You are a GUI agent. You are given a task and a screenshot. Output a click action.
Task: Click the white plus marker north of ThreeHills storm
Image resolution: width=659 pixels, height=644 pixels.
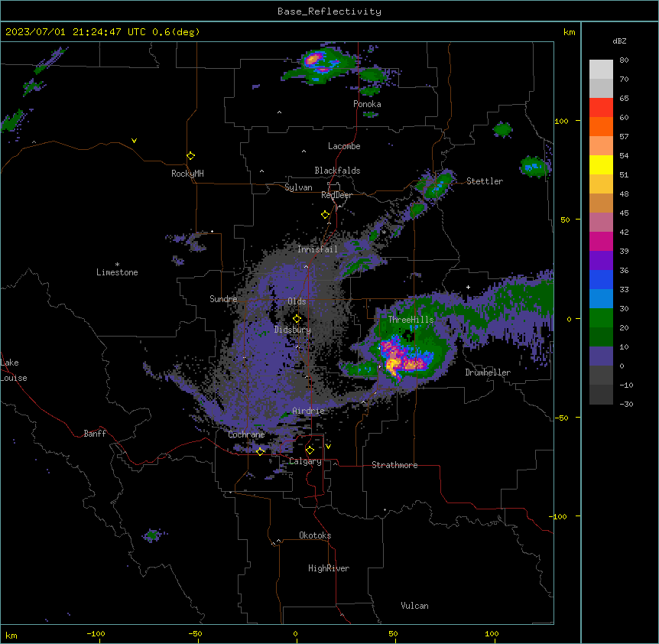point(468,287)
